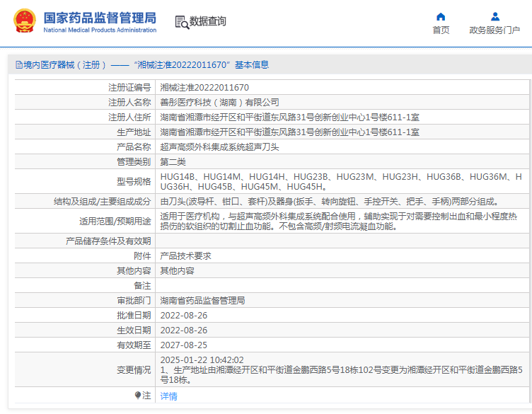Click the document icon before 境内医疗器械

click(x=19, y=64)
